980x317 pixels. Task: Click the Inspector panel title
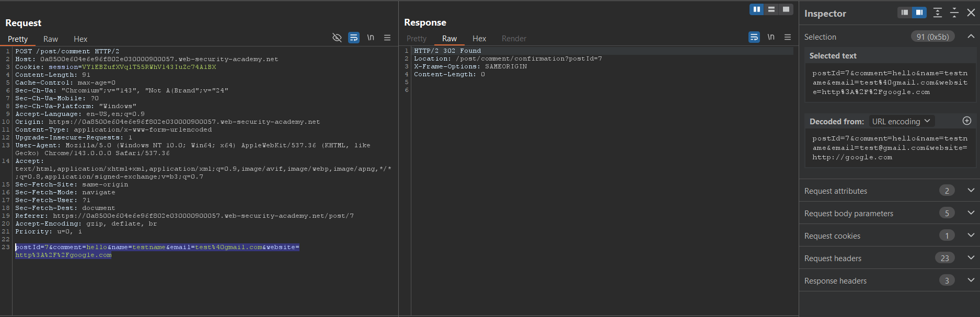click(825, 14)
